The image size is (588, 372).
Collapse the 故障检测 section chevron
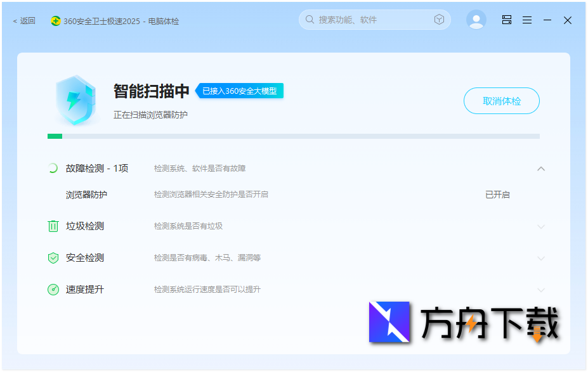pos(541,169)
